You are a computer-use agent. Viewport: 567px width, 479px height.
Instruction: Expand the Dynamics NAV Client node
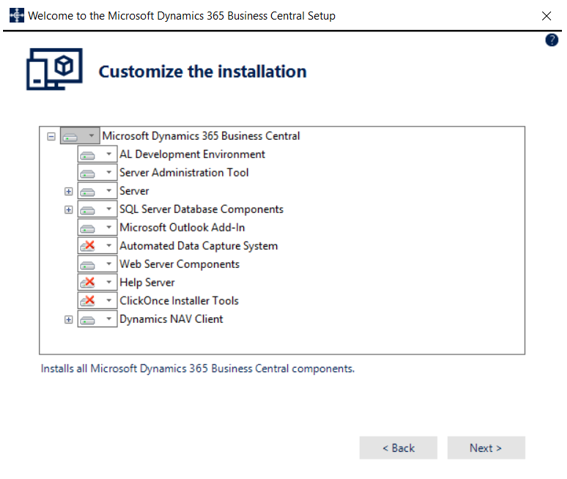pyautogui.click(x=68, y=320)
